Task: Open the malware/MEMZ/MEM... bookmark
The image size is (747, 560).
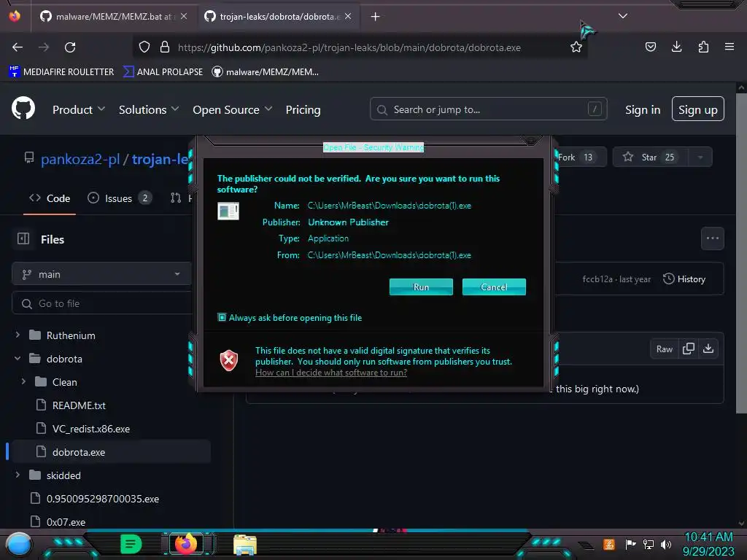Action: (x=266, y=72)
